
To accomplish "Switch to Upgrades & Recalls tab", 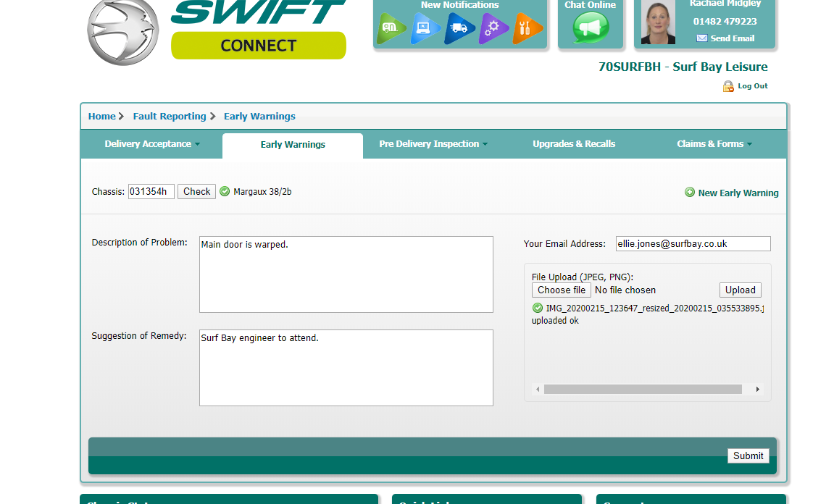I will click(574, 144).
